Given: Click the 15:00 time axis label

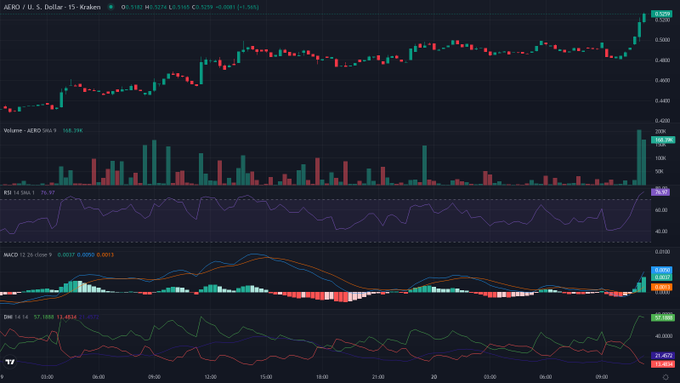Looking at the screenshot, I should tap(266, 377).
